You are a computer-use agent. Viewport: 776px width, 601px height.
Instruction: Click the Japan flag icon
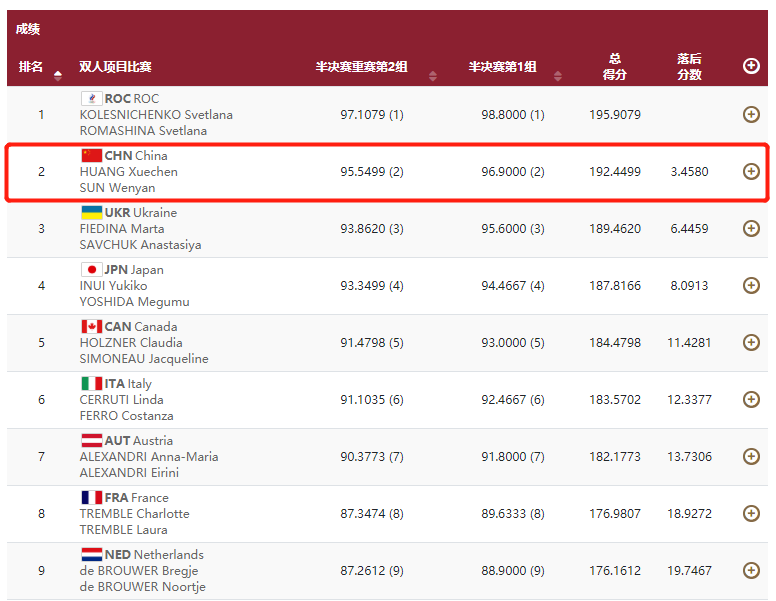(91, 269)
